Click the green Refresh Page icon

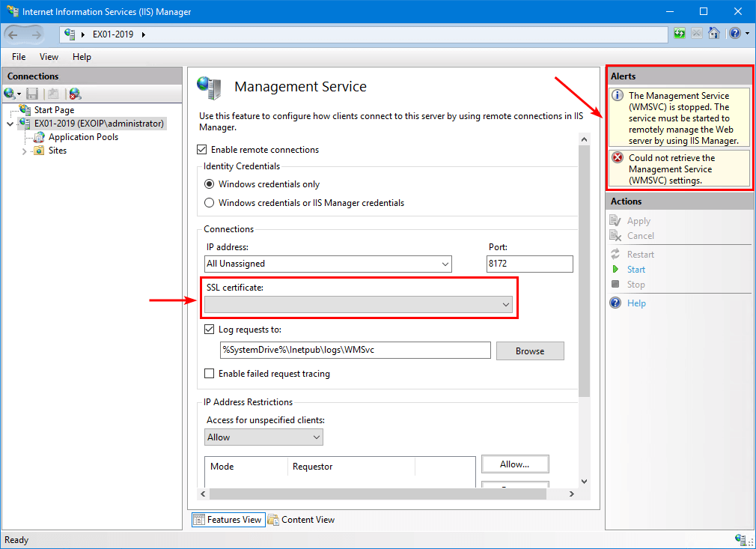[679, 34]
